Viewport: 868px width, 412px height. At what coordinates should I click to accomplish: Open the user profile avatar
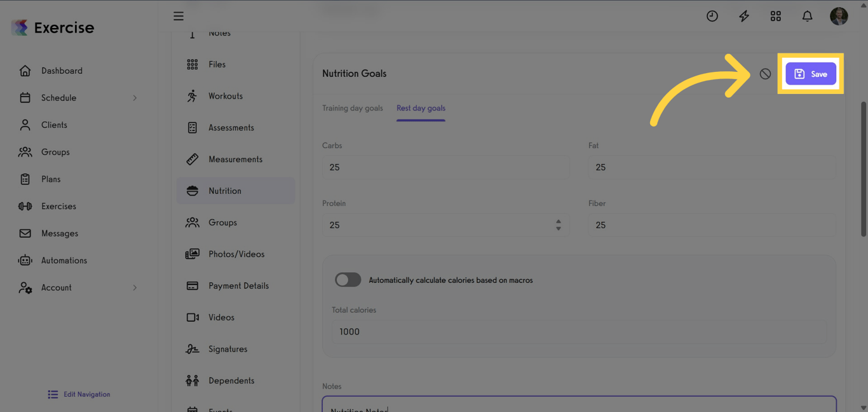coord(839,16)
